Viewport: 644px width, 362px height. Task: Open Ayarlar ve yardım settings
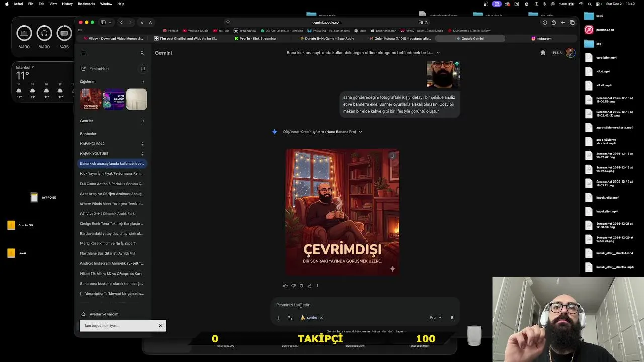(100, 314)
